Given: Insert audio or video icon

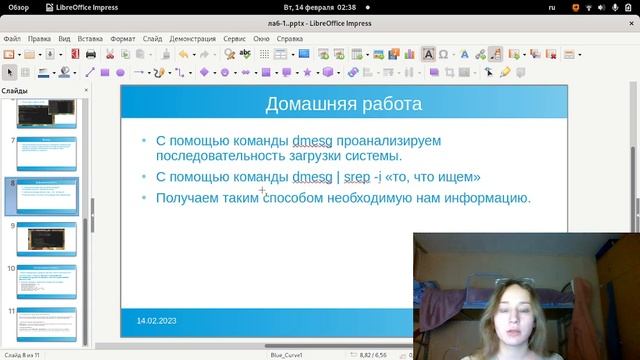Looking at the screenshot, I should coord(394,54).
